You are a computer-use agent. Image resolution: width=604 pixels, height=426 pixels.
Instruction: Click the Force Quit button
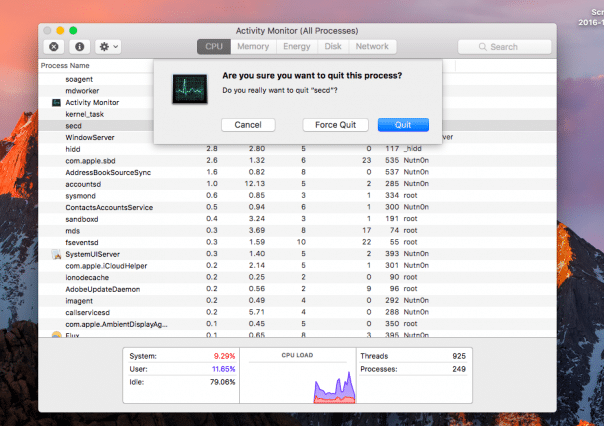[x=336, y=125]
